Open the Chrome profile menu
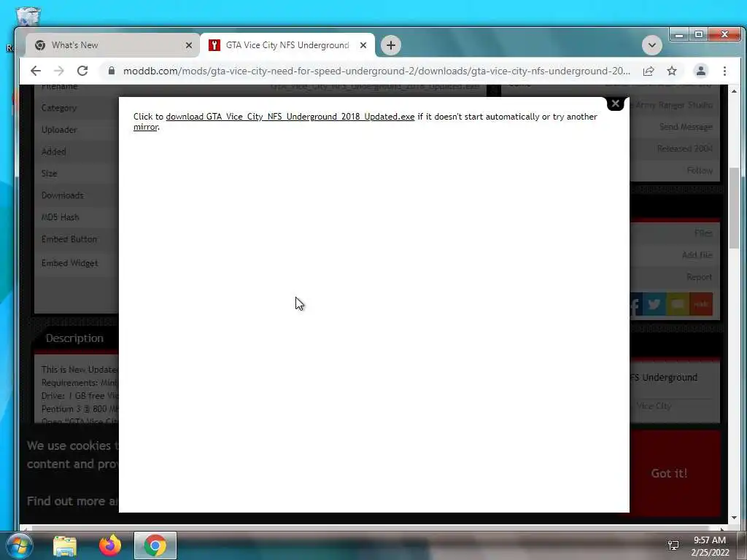Image resolution: width=747 pixels, height=560 pixels. coord(701,71)
